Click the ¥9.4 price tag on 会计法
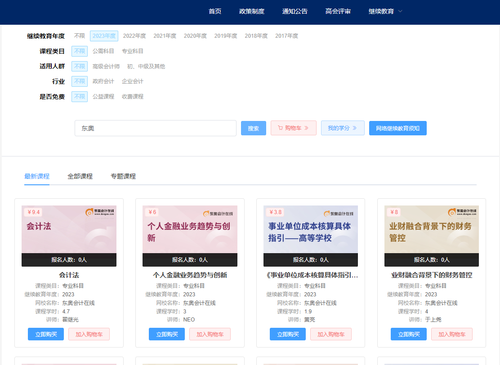Image resolution: width=500 pixels, height=365 pixels. 33,212
